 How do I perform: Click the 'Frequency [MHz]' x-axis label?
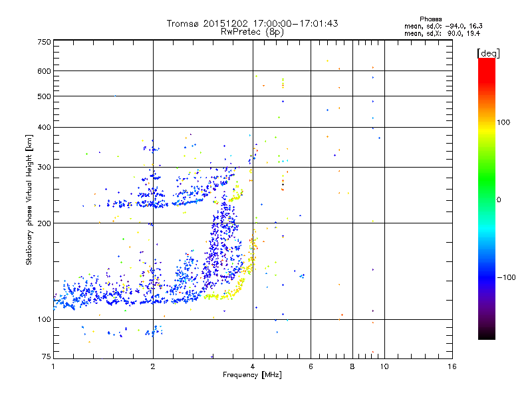pyautogui.click(x=253, y=376)
